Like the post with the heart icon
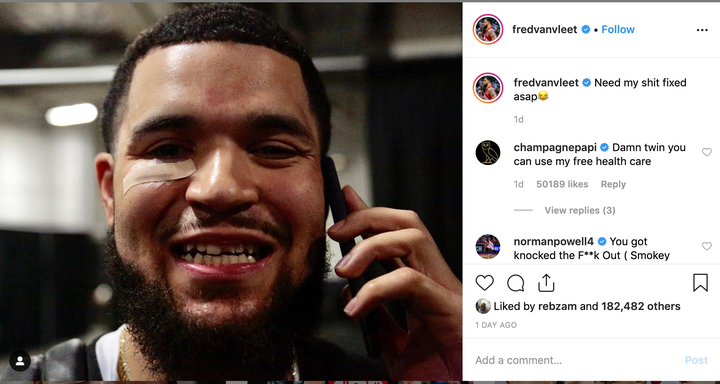Screen dimensions: 720x384 tap(484, 283)
